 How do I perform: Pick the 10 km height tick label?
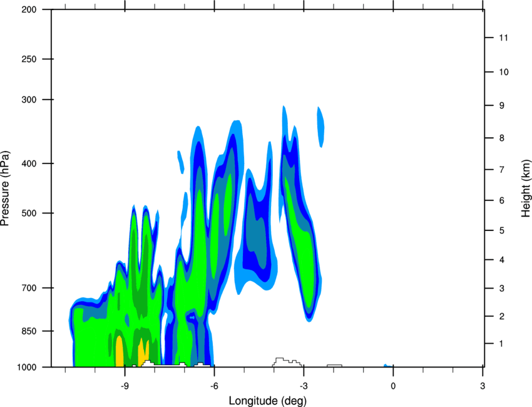pos(503,72)
